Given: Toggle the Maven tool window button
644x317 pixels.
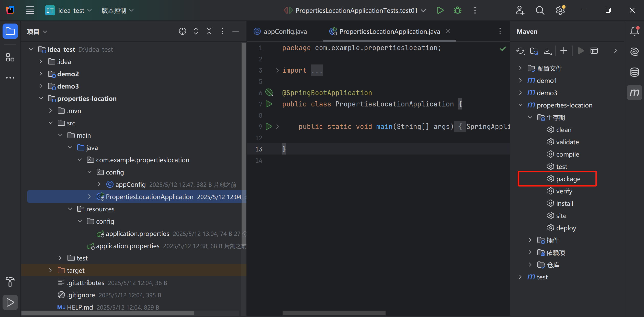Looking at the screenshot, I should coord(634,92).
